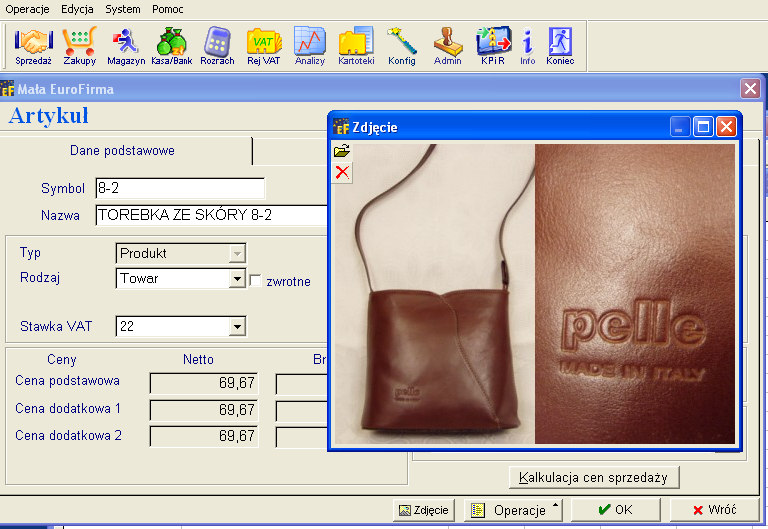Screen dimensions: 768x529
Task: Open the Edycja menu
Action: pos(77,9)
